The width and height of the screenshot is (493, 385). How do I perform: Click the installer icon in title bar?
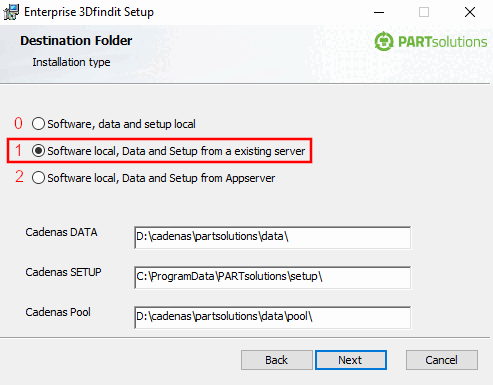point(11,12)
